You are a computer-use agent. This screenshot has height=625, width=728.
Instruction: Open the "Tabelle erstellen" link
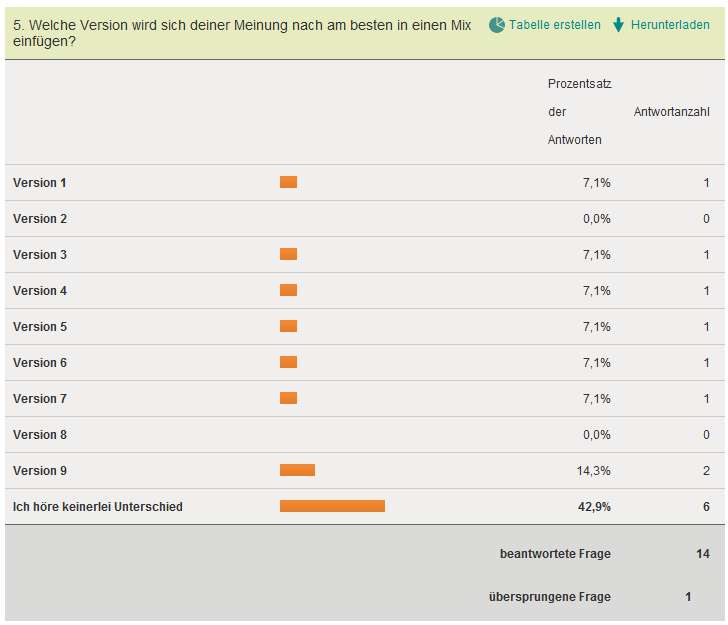coord(555,25)
